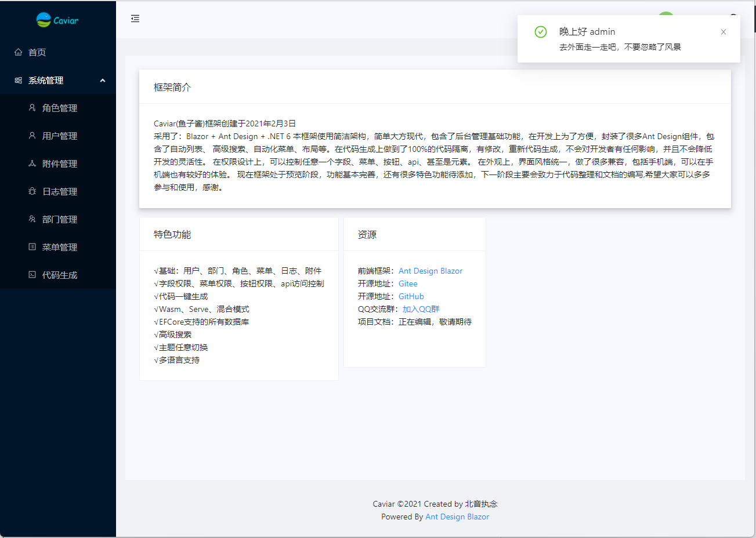This screenshot has width=756, height=538.
Task: Open the Gitee source link
Action: pos(408,283)
